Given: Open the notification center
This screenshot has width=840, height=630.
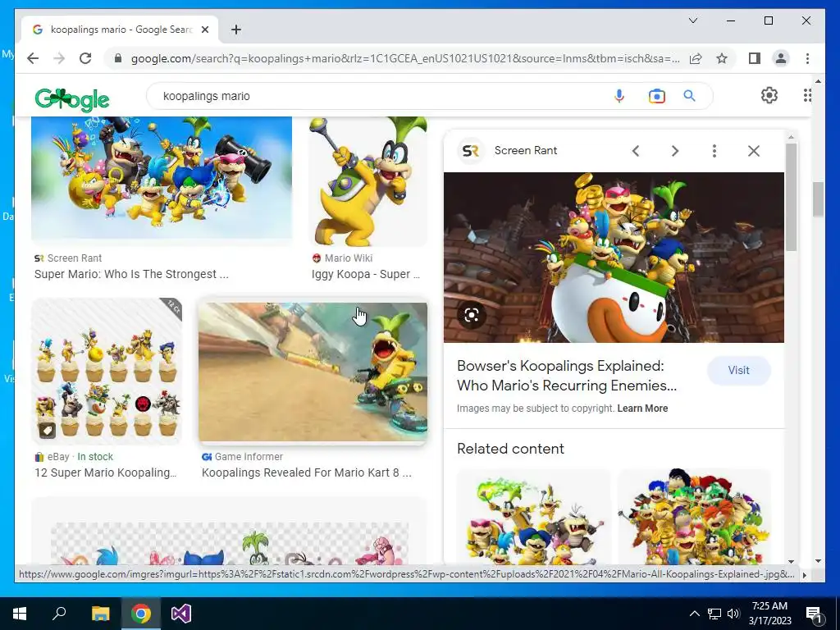Looking at the screenshot, I should point(813,614).
